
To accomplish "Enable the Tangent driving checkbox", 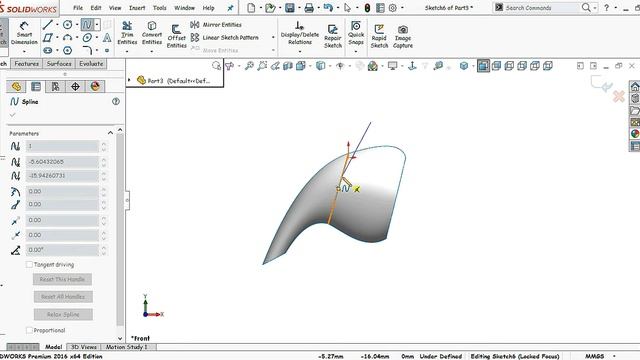I will click(29, 264).
